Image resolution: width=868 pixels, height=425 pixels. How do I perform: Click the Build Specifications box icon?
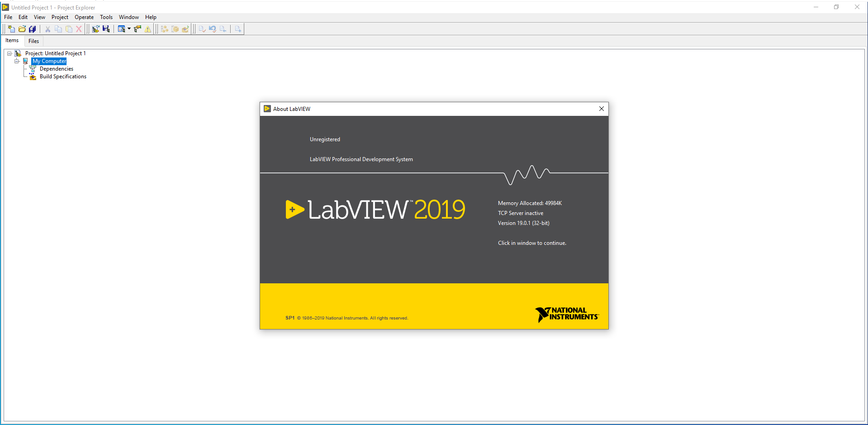33,76
